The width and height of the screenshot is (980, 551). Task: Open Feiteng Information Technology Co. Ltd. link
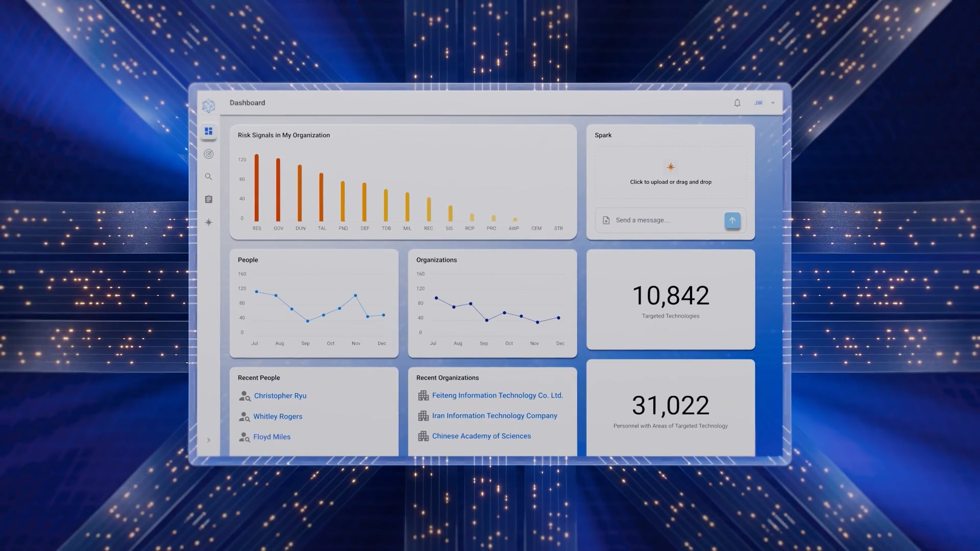497,395
